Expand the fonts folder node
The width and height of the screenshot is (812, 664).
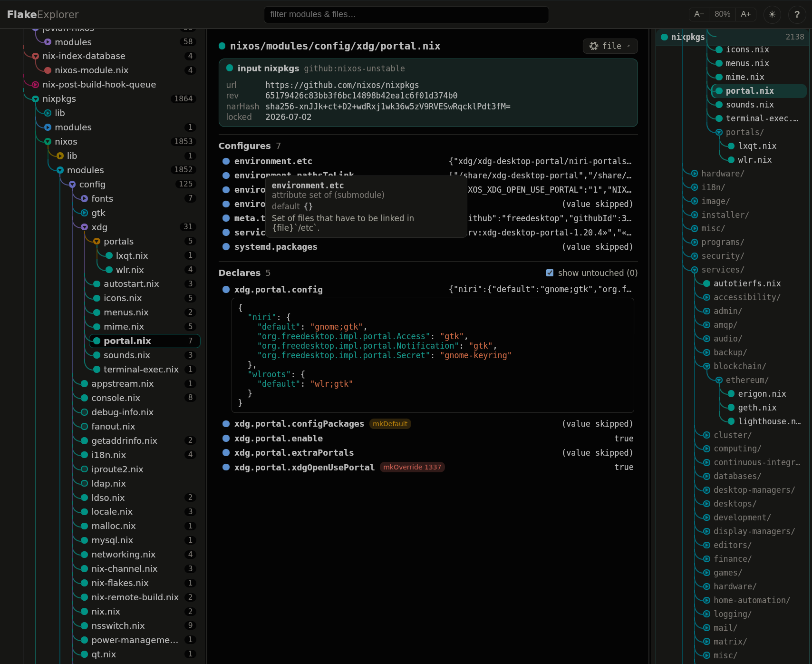(x=84, y=199)
